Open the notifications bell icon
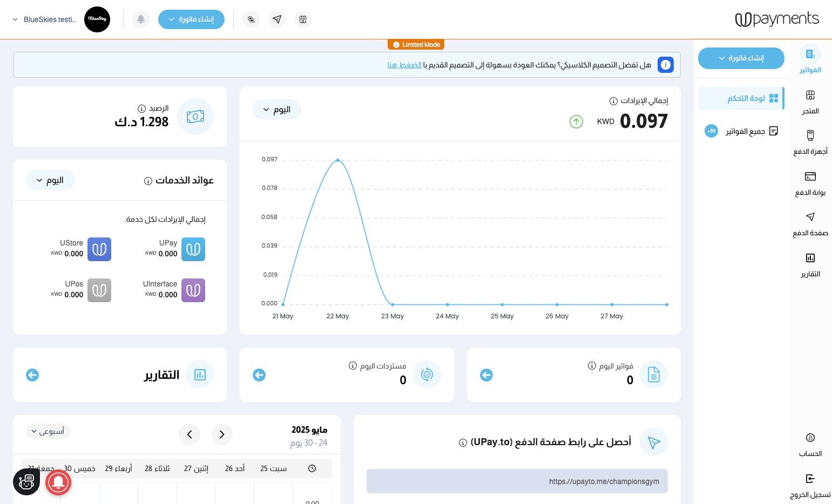The image size is (832, 504). point(141,19)
